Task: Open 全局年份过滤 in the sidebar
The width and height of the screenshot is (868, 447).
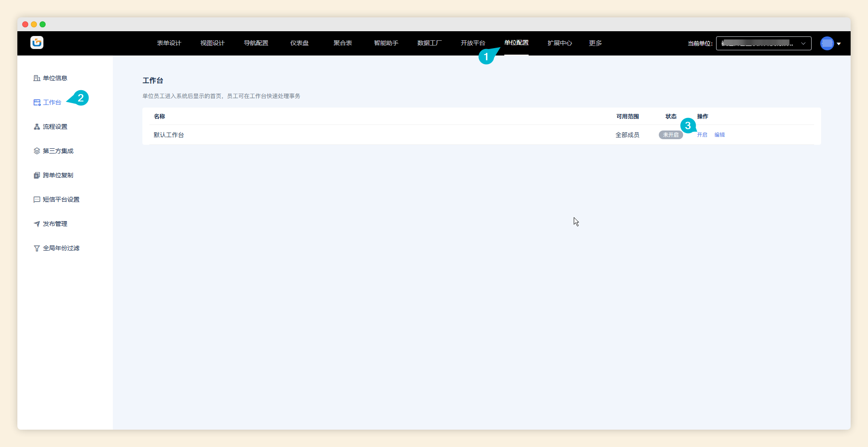Action: click(61, 248)
